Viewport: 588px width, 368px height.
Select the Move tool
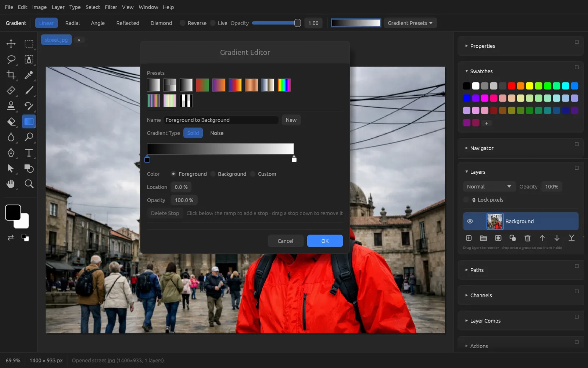(x=11, y=44)
